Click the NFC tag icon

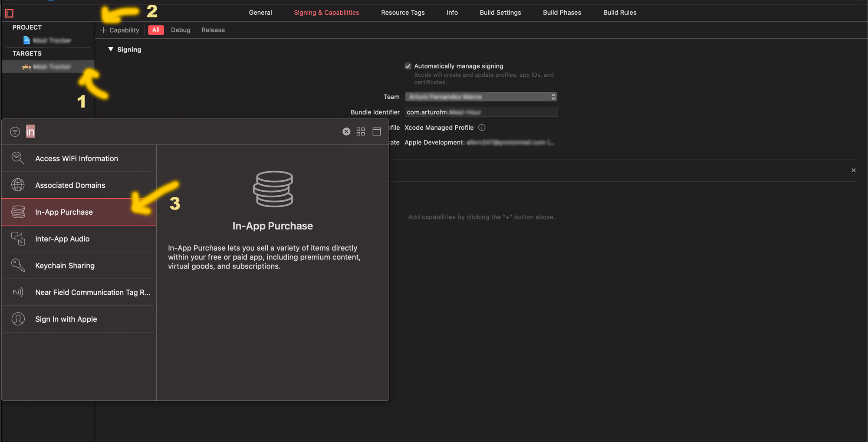coord(18,292)
